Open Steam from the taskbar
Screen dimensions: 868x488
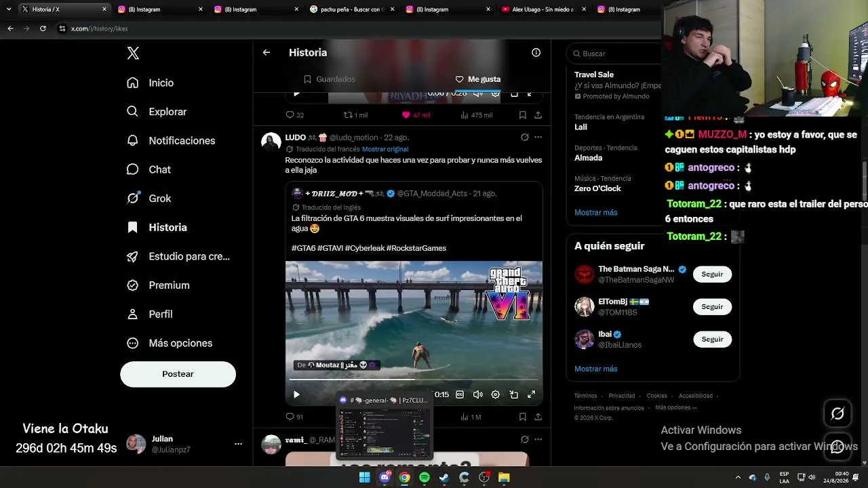pyautogui.click(x=444, y=478)
